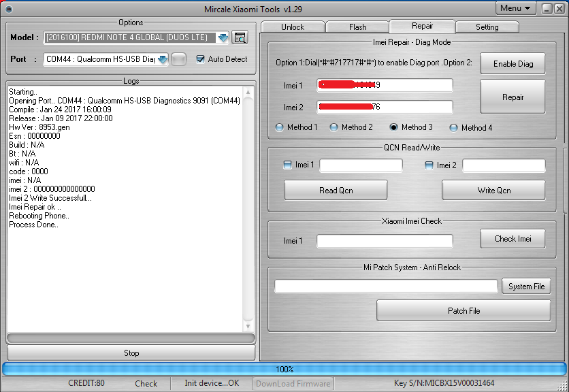Select Method 1 radio button
The height and width of the screenshot is (392, 569).
click(280, 127)
